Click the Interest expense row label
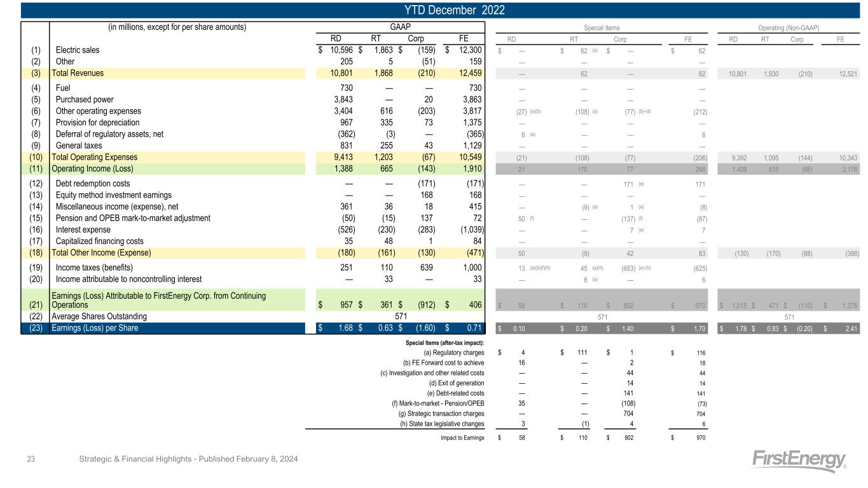The height and width of the screenshot is (488, 868). [86, 229]
